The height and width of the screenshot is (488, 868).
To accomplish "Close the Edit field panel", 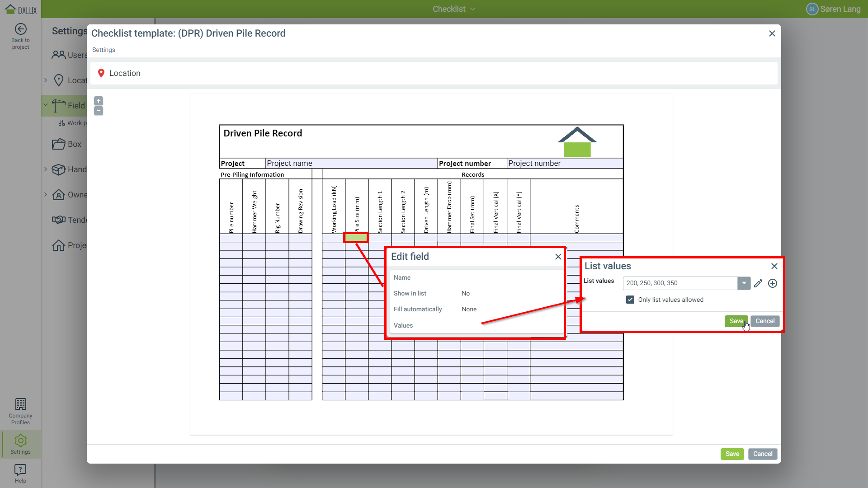I will click(x=558, y=257).
